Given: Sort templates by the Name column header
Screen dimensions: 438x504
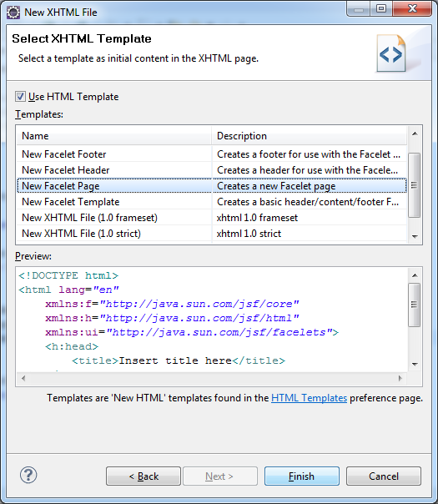Looking at the screenshot, I should pos(113,136).
